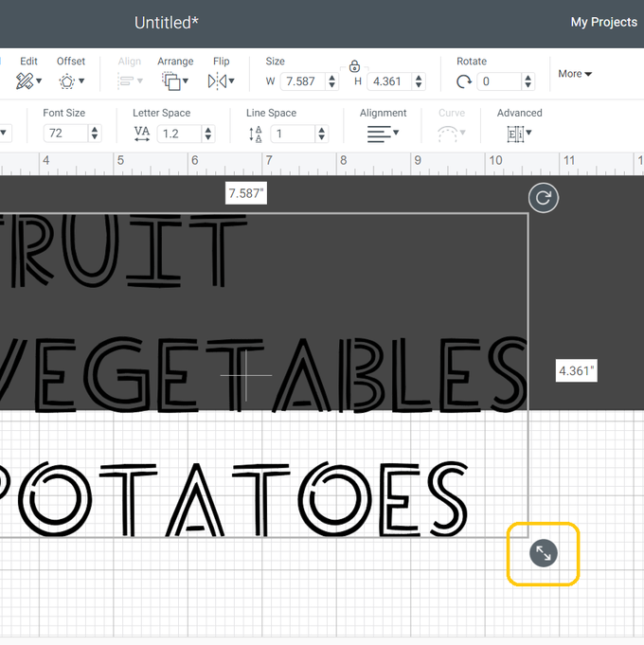Expand the More menu

pyautogui.click(x=575, y=74)
